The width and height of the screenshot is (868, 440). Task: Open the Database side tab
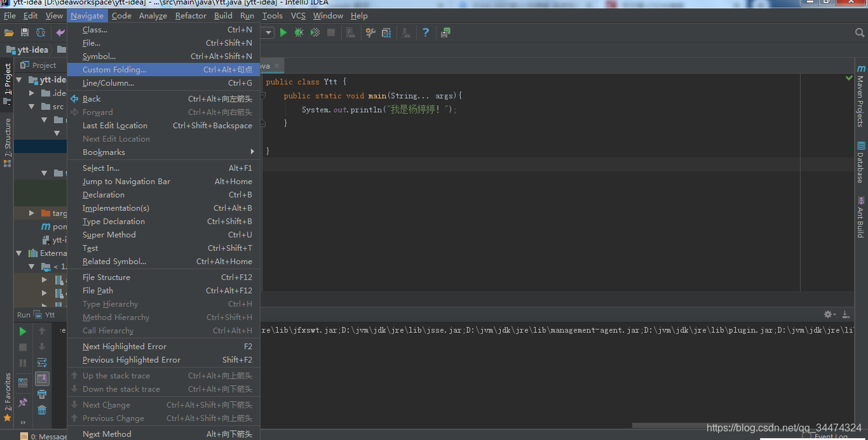[861, 162]
